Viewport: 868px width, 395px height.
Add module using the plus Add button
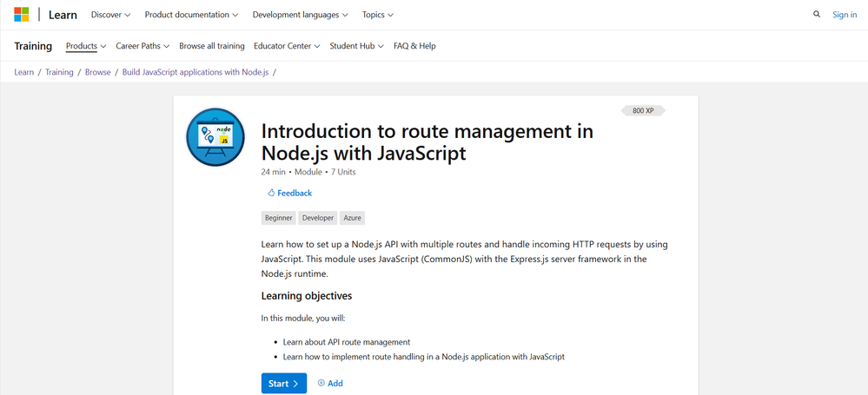(330, 383)
